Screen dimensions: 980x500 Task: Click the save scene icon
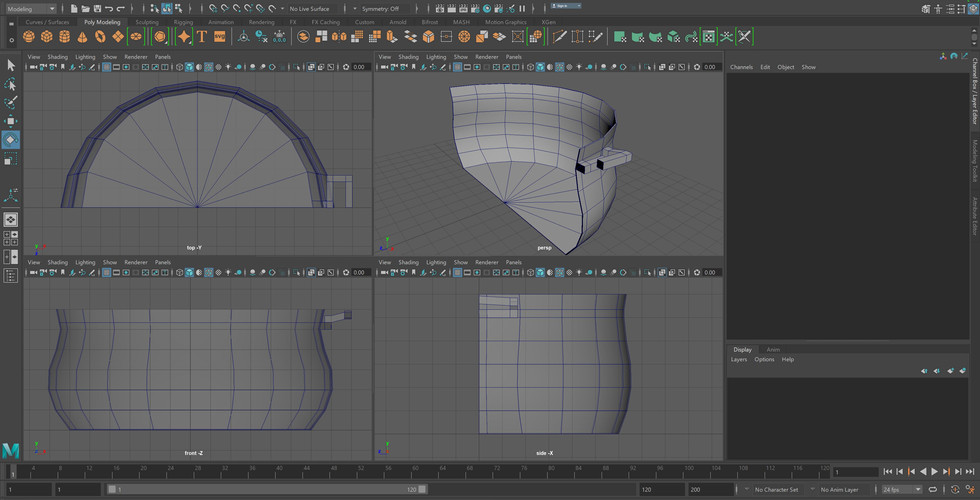97,9
